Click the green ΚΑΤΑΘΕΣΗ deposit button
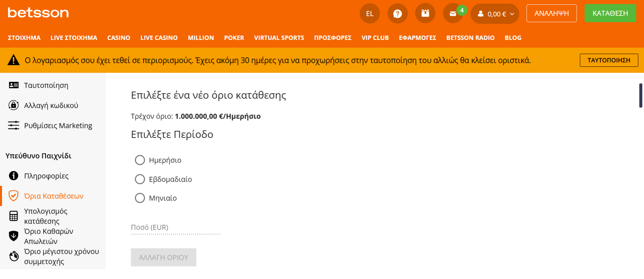Image resolution: width=644 pixels, height=279 pixels. [x=610, y=13]
